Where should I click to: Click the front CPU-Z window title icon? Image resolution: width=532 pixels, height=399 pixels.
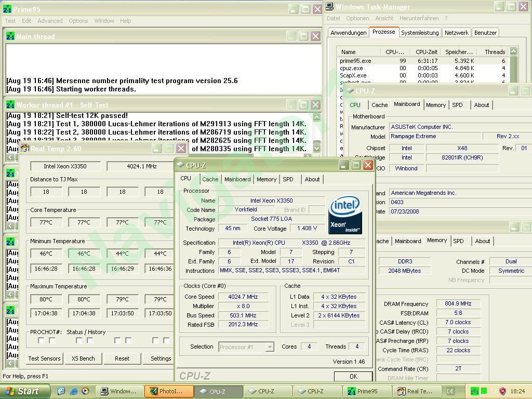click(180, 165)
